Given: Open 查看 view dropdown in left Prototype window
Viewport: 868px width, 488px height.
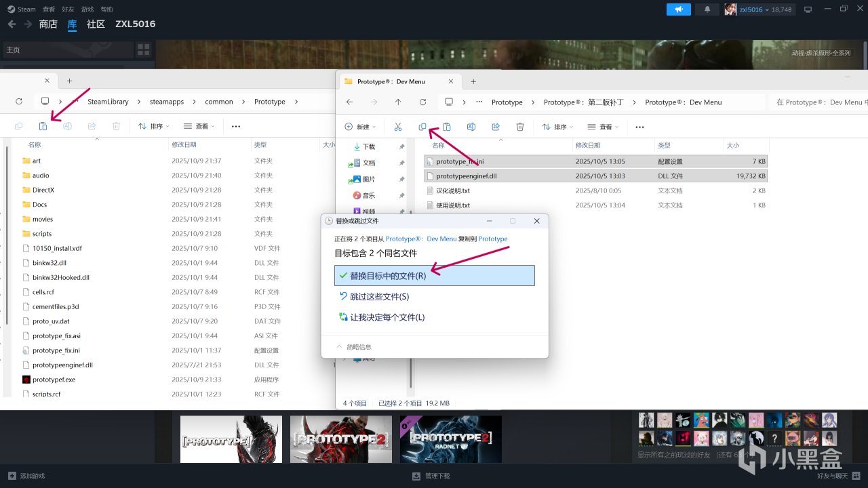Looking at the screenshot, I should pyautogui.click(x=200, y=126).
